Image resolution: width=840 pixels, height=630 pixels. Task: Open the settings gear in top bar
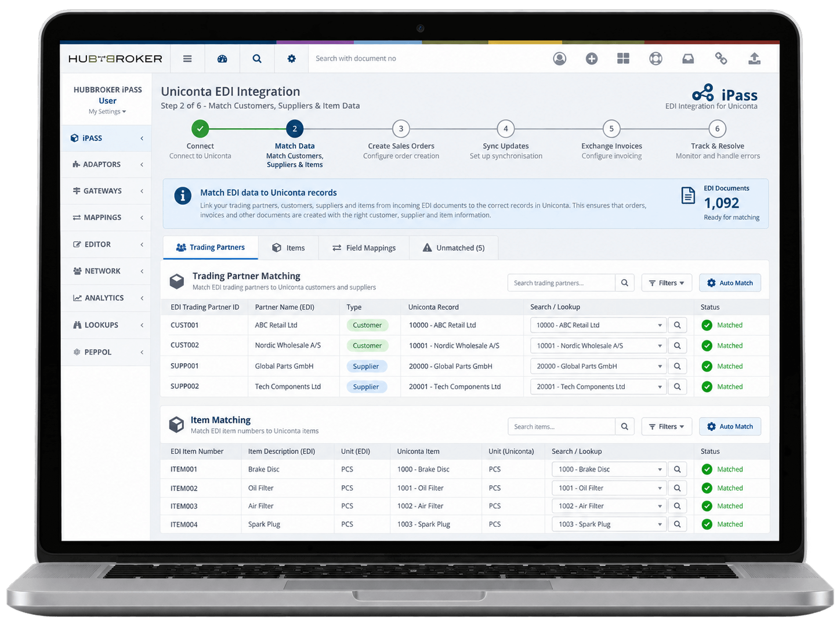pos(292,59)
